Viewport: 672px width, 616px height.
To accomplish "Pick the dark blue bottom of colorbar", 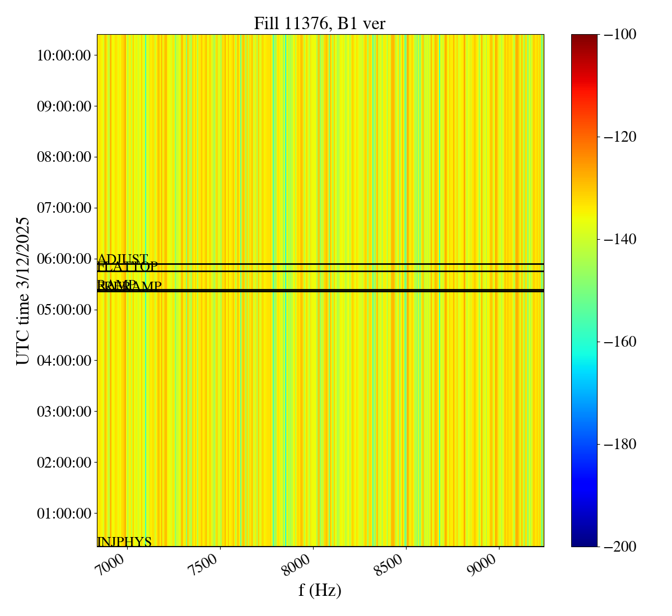I will [584, 542].
